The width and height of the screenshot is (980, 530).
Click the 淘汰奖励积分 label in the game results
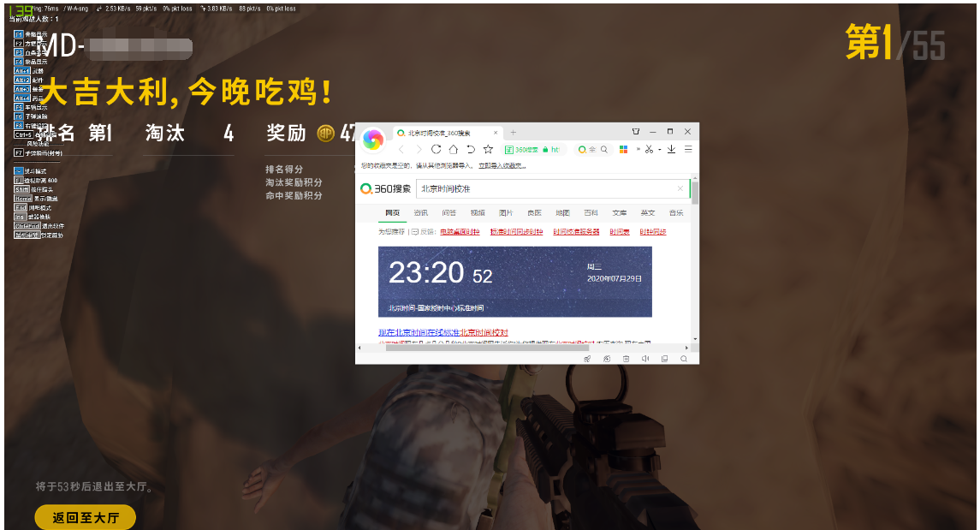294,182
